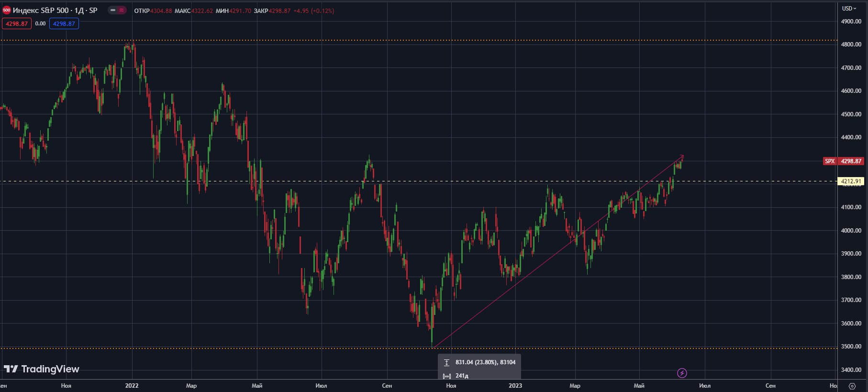Open the USD currency dropdown
Image resolution: width=868 pixels, height=392 pixels.
[849, 8]
